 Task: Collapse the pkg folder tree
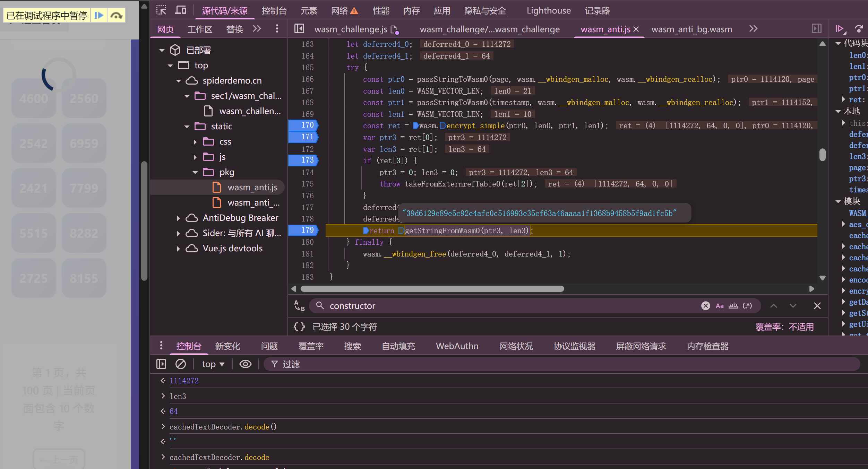click(x=195, y=172)
